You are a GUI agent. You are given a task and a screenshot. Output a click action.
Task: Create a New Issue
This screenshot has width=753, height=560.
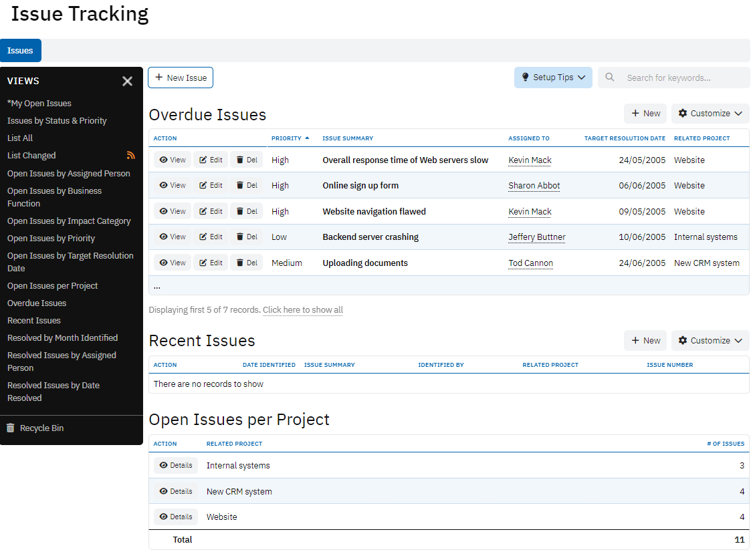[x=181, y=78]
